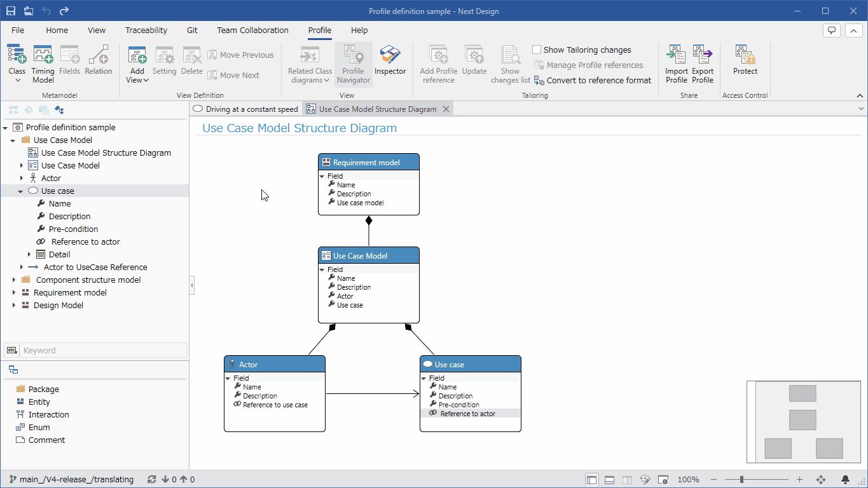868x488 pixels.
Task: Collapse the ribbon with the chevron
Action: coord(853,30)
